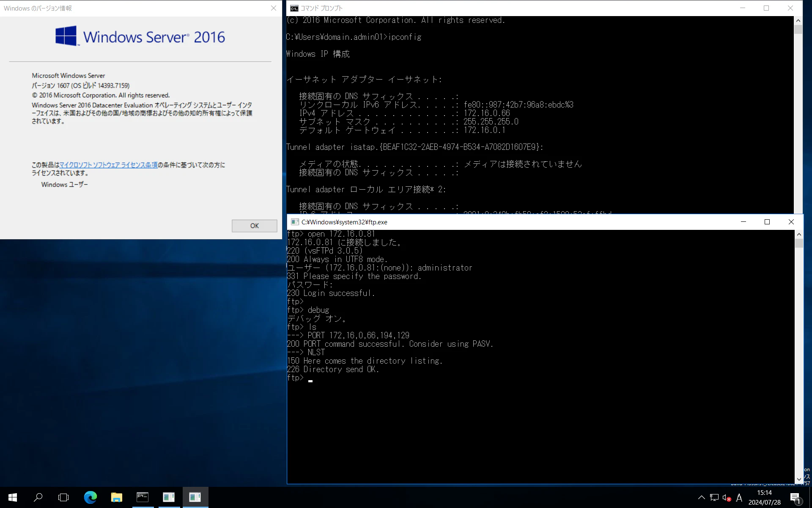Click '150 Here comes the directory listing.'
The width and height of the screenshot is (812, 508).
click(365, 361)
